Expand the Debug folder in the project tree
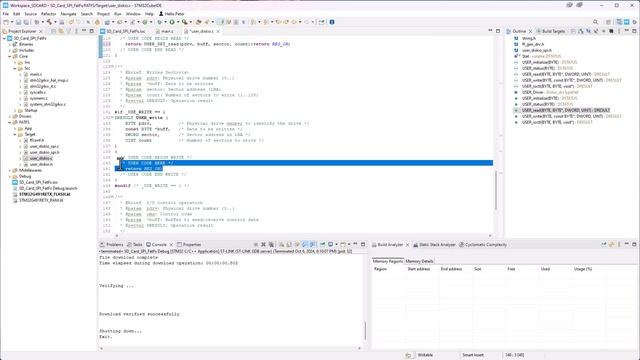 (9, 176)
